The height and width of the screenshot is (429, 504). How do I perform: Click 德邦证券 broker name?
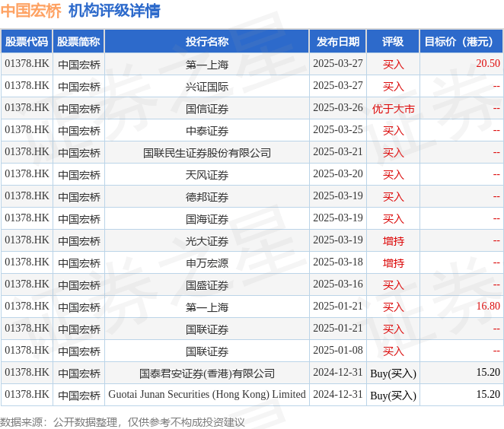tap(207, 197)
